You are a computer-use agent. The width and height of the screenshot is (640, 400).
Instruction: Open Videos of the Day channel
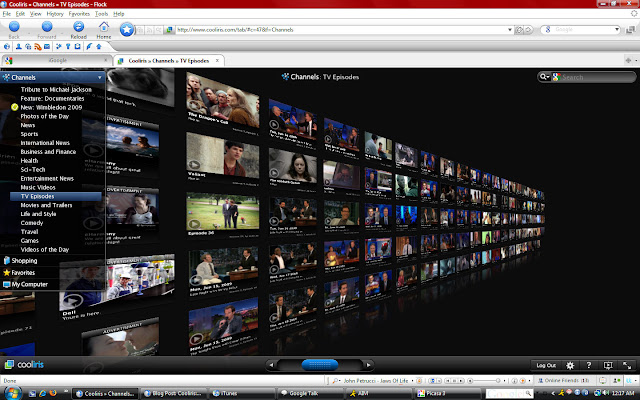pyautogui.click(x=44, y=249)
